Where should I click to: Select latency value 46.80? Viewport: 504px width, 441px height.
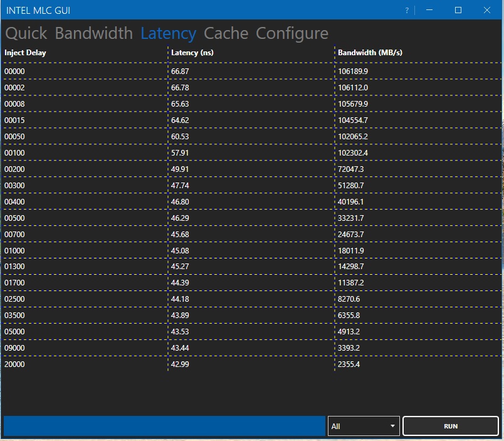pos(180,202)
